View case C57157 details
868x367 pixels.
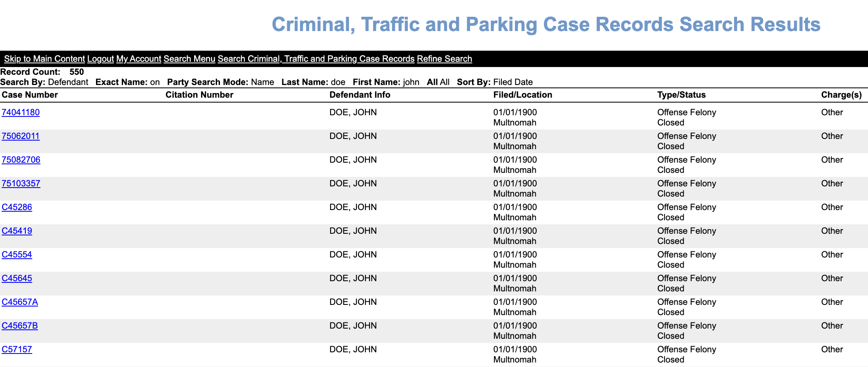tap(17, 349)
